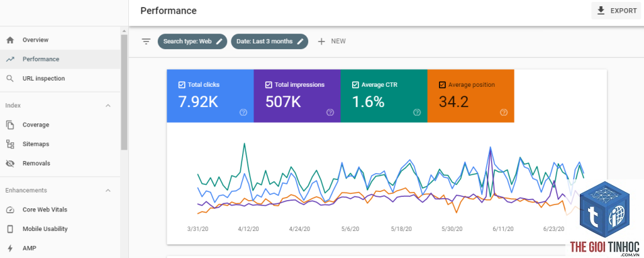The image size is (644, 258).
Task: Click the sidebar scrollbar up arrow
Action: point(124,31)
